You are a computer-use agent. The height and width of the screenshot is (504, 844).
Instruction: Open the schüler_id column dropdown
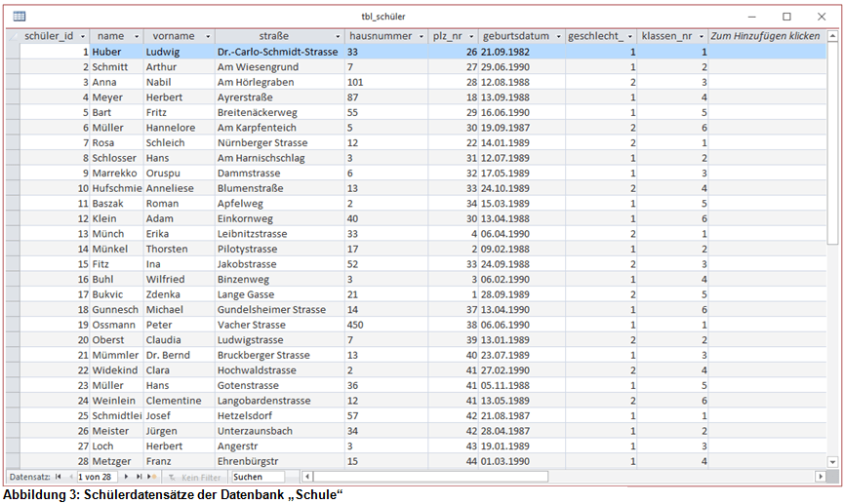click(x=83, y=36)
